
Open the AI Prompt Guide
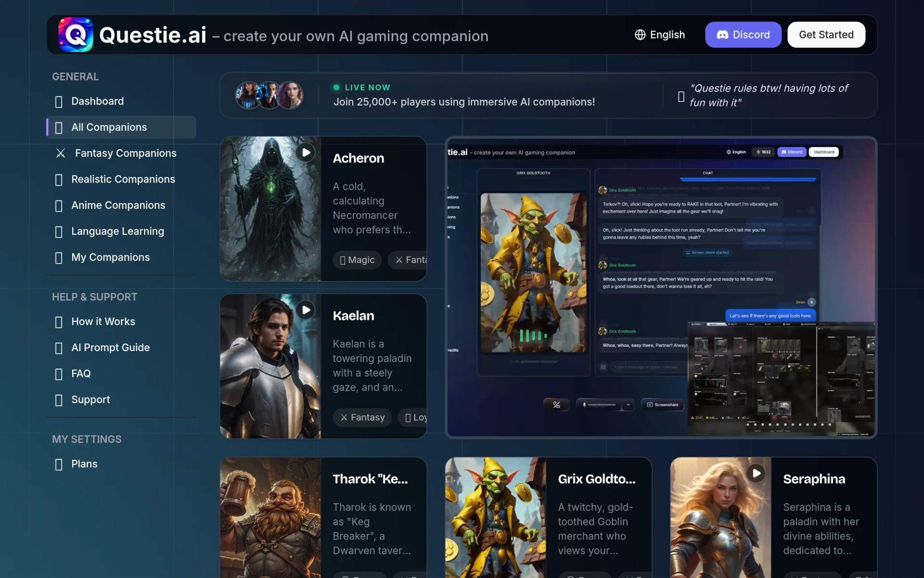pyautogui.click(x=121, y=348)
